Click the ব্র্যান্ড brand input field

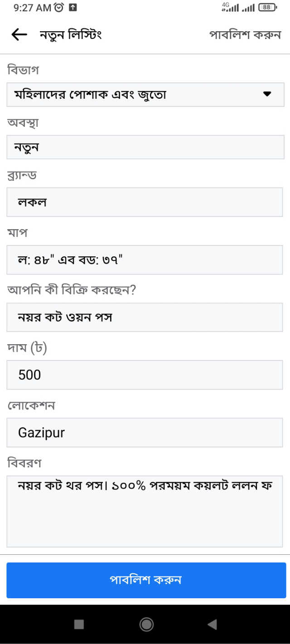[145, 202]
